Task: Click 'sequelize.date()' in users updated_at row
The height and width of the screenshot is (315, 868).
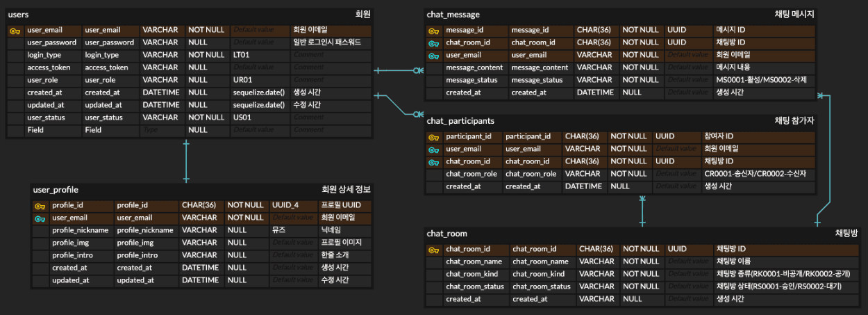Action: 259,105
